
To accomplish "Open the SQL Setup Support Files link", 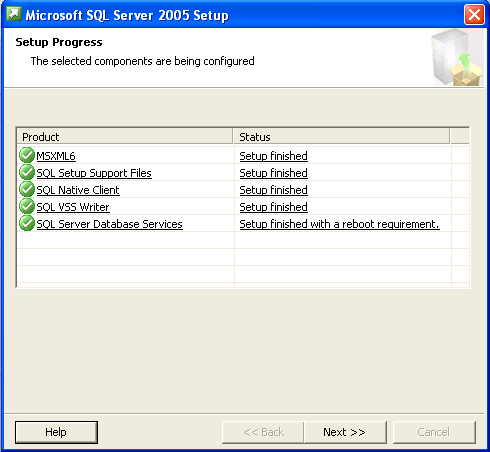I will [94, 173].
